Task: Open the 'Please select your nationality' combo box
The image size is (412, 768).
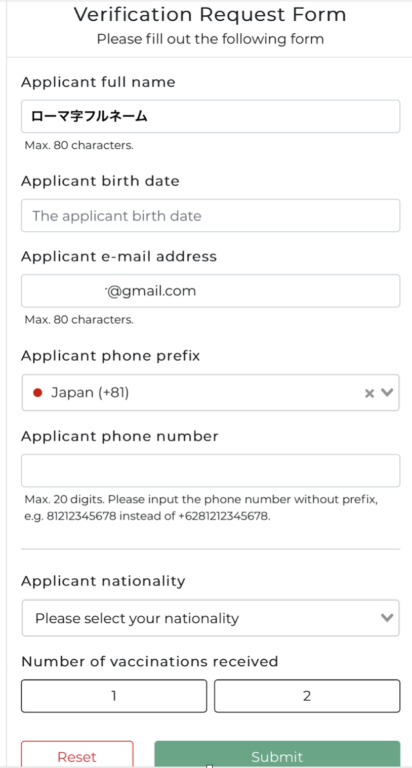Action: pyautogui.click(x=211, y=618)
